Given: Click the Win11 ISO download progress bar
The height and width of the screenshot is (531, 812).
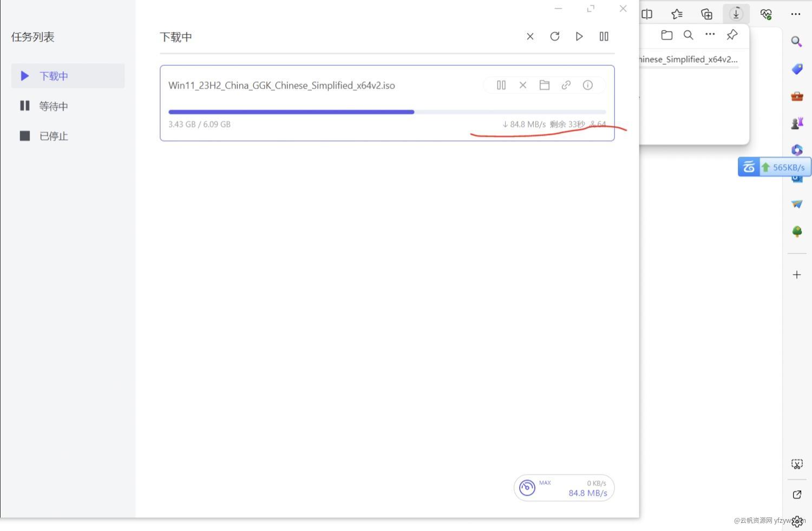Looking at the screenshot, I should (387, 112).
